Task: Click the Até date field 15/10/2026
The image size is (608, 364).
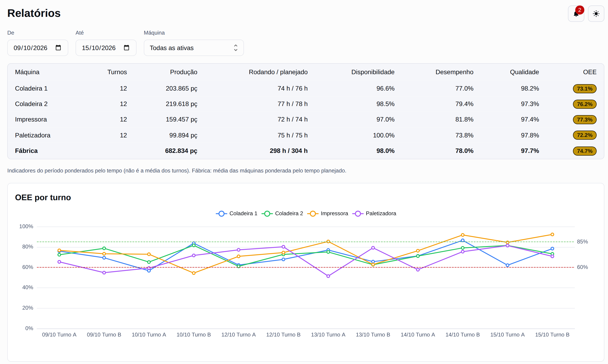Action: 106,48
